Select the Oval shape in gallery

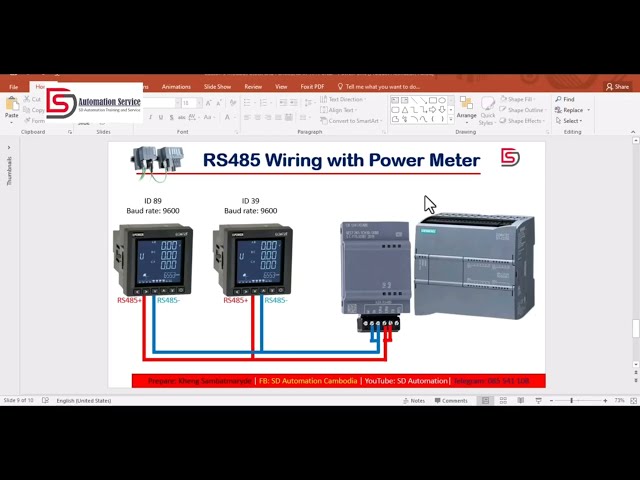pos(442,100)
